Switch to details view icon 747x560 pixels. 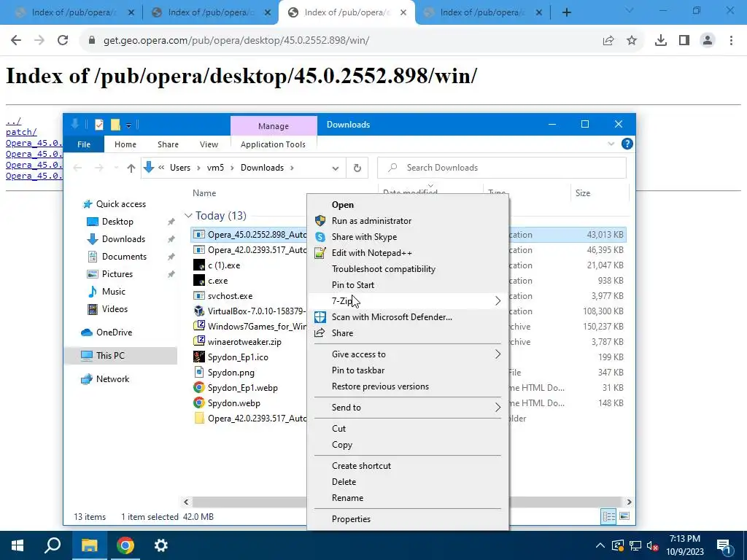[608, 516]
